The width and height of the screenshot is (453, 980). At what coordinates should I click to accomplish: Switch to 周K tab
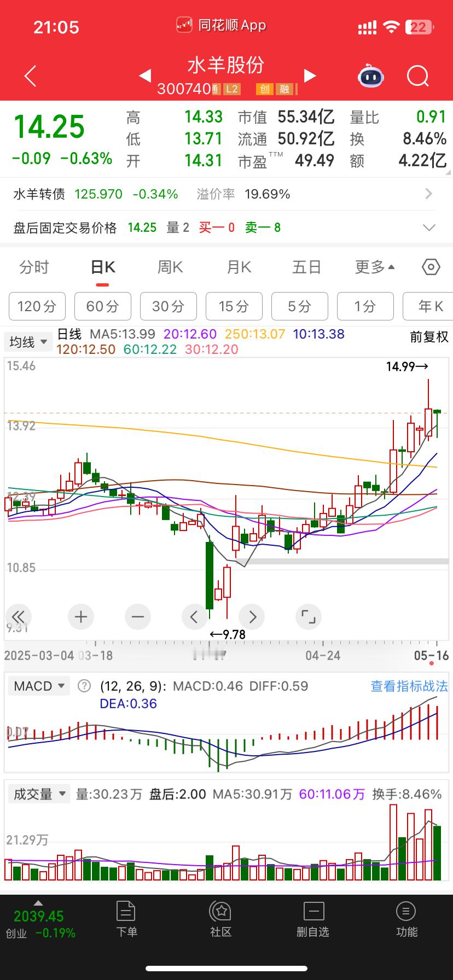coord(170,267)
